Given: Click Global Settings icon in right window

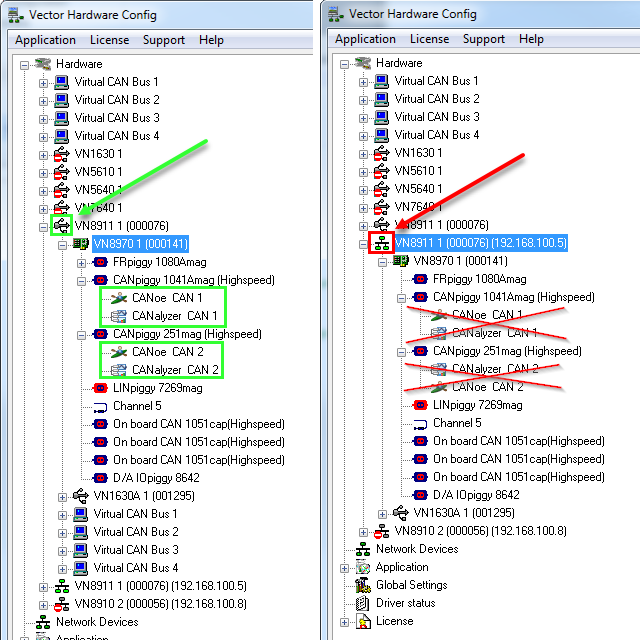Looking at the screenshot, I should pyautogui.click(x=362, y=585).
